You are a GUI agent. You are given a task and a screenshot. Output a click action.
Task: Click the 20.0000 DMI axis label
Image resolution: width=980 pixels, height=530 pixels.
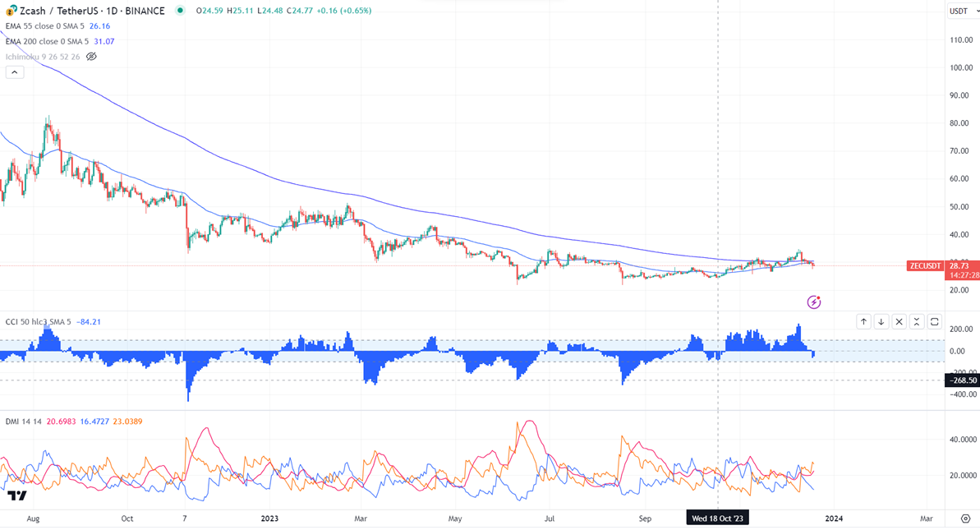[963, 476]
